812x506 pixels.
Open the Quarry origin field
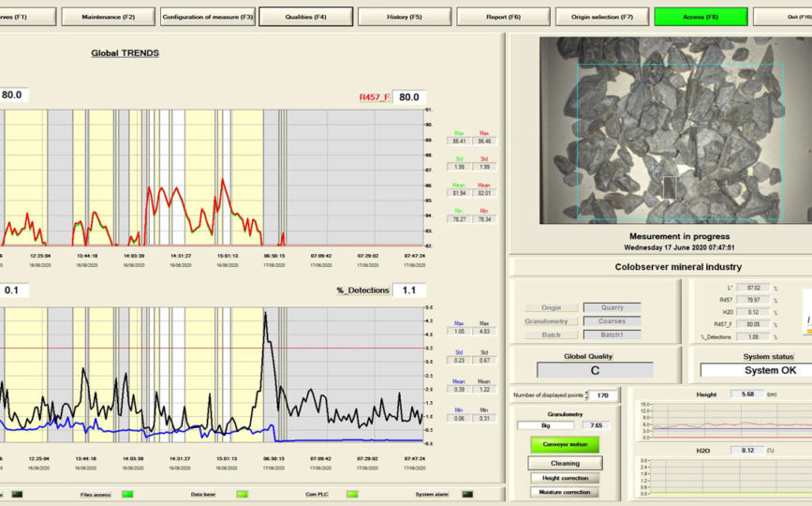coord(613,307)
